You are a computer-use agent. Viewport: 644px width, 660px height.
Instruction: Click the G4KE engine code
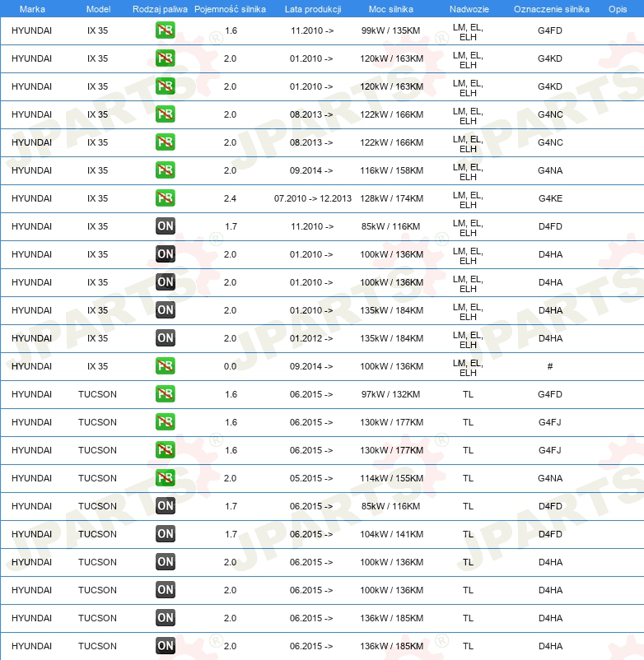[550, 198]
